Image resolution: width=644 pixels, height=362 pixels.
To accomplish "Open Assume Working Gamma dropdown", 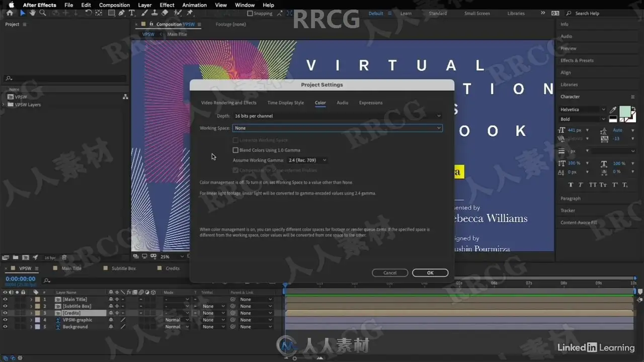I will point(307,160).
